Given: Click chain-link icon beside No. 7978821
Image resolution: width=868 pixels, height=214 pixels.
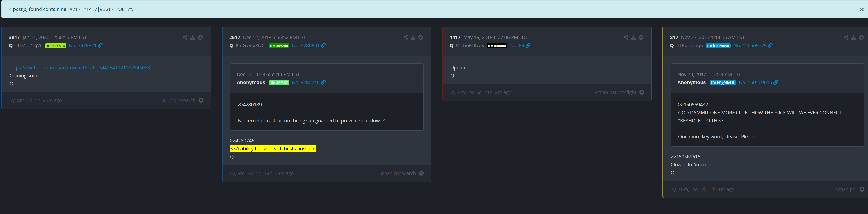Looking at the screenshot, I should point(100,45).
